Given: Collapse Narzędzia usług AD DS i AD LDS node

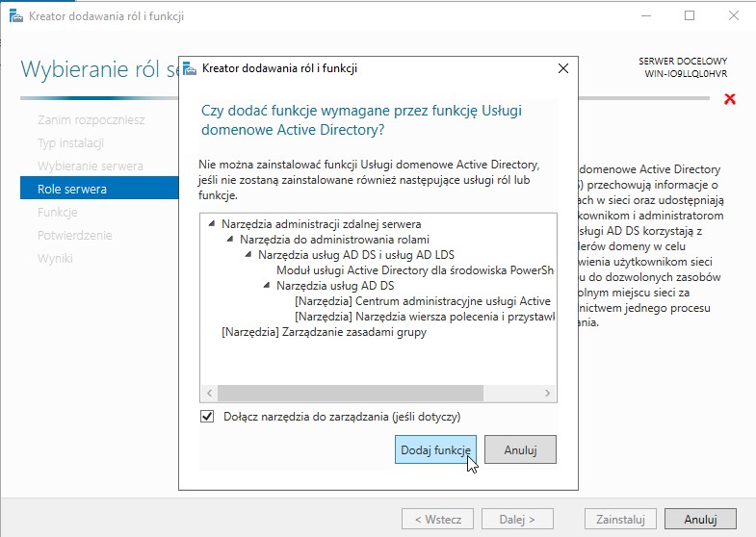Looking at the screenshot, I should (248, 255).
